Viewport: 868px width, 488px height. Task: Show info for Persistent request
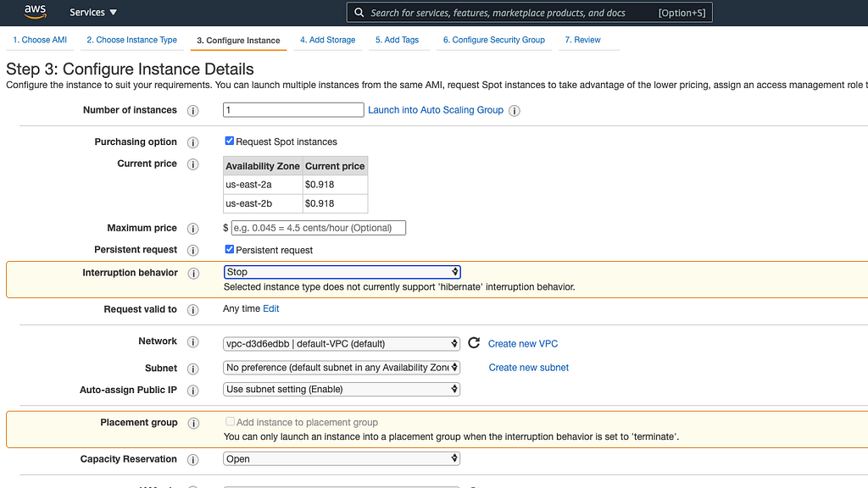point(192,250)
